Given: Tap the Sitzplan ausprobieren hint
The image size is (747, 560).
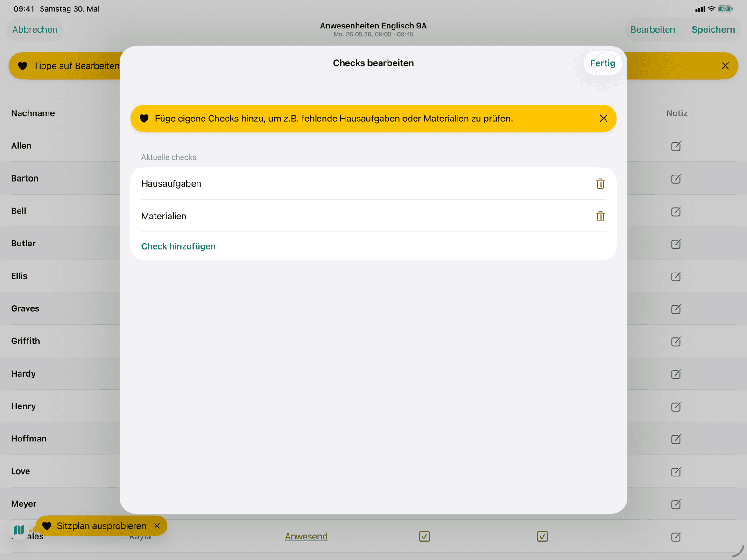Looking at the screenshot, I should click(x=101, y=526).
